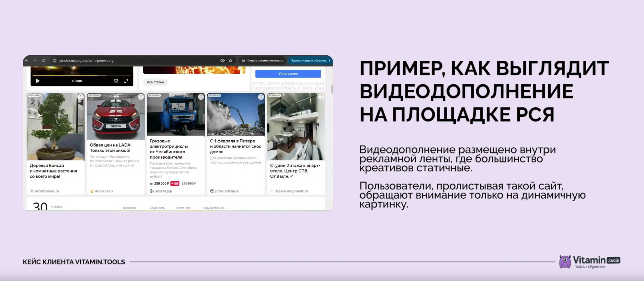The image size is (644, 281).
Task: Click the Все статьи button
Action: click(155, 82)
